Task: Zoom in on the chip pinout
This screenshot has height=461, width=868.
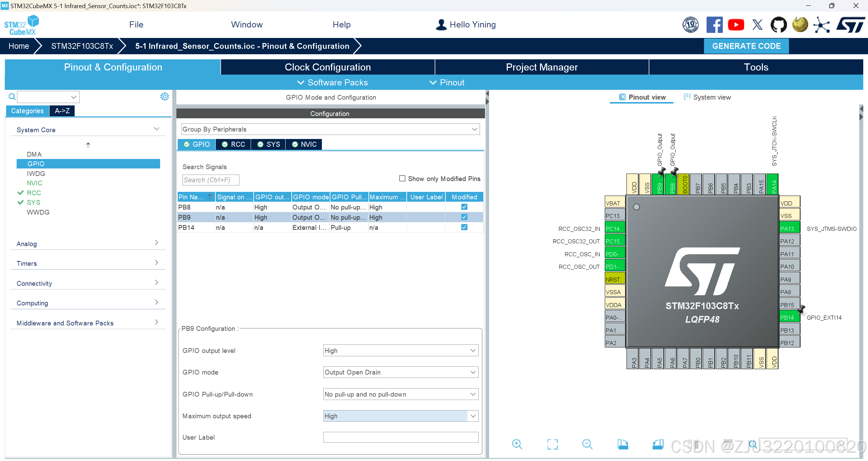Action: click(x=517, y=444)
